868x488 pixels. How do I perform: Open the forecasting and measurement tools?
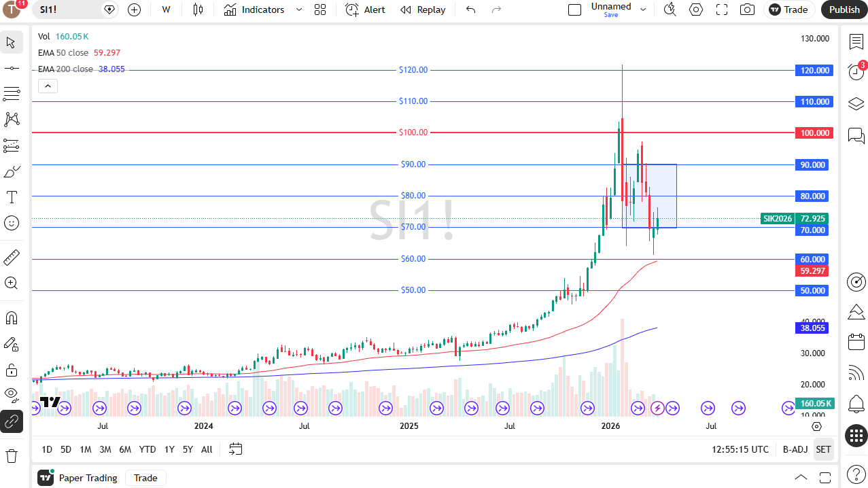[12, 145]
